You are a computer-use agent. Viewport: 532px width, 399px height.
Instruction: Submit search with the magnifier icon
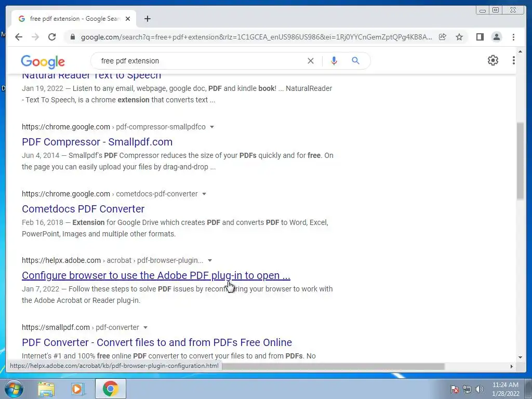click(355, 61)
